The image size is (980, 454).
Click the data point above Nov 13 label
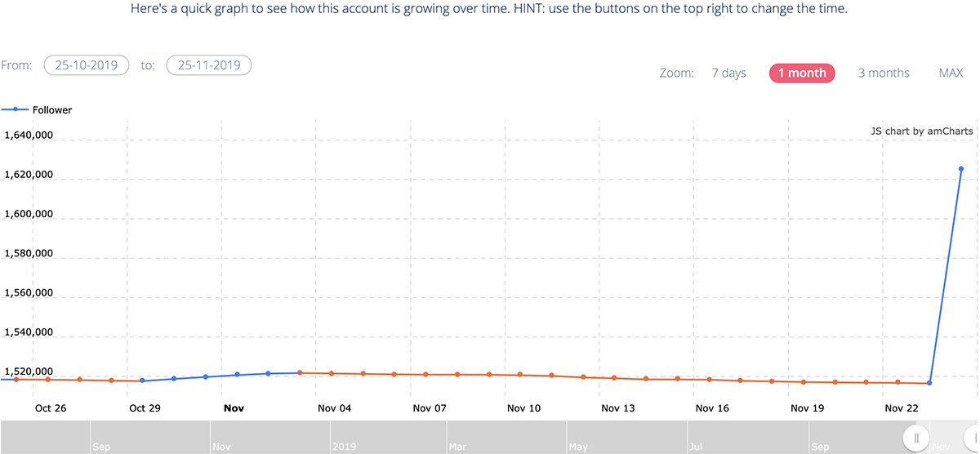click(614, 378)
